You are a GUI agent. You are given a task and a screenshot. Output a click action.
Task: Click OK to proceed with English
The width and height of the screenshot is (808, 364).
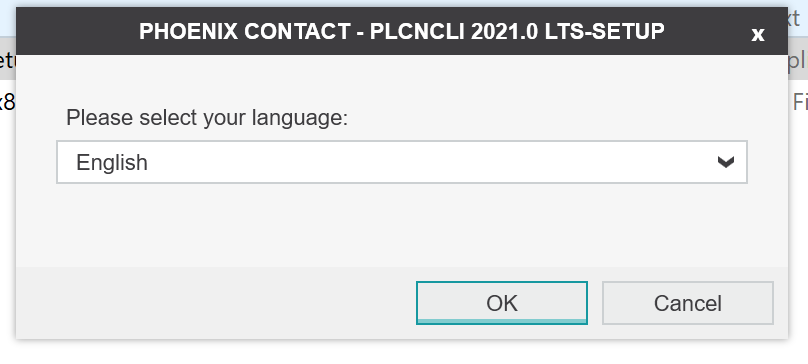[501, 303]
